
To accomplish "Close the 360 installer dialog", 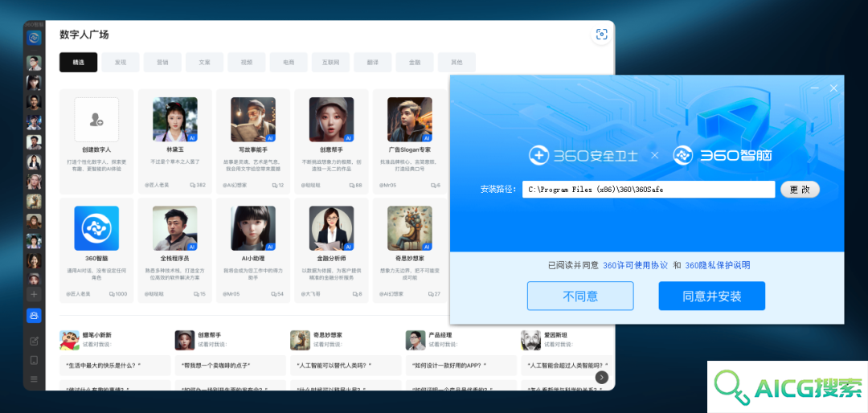I will (833, 88).
